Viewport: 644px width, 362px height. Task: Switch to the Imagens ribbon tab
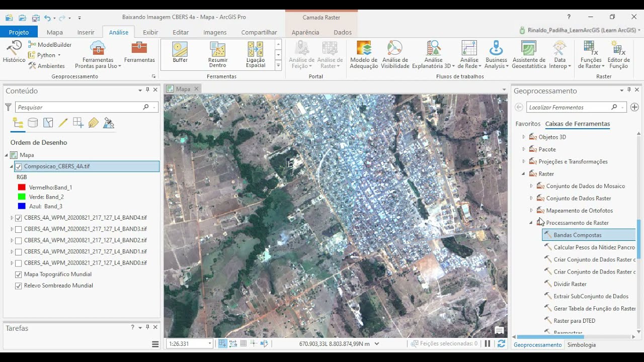215,32
